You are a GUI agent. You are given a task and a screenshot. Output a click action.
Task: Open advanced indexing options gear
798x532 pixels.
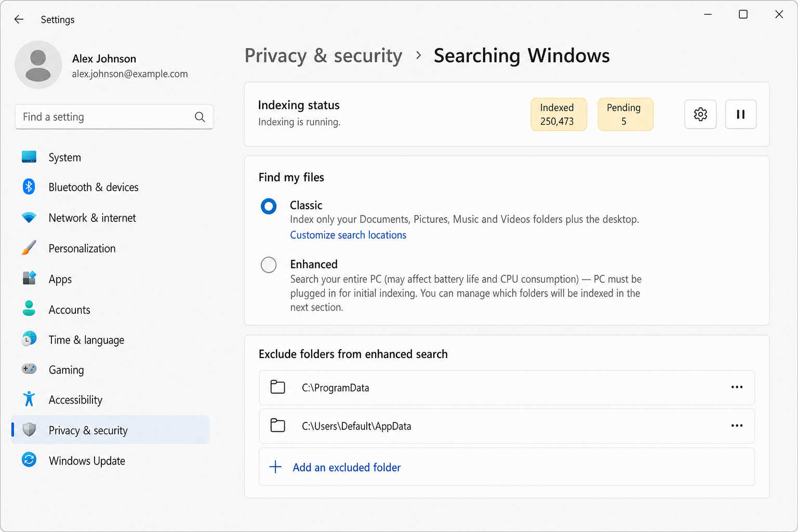pyautogui.click(x=700, y=114)
